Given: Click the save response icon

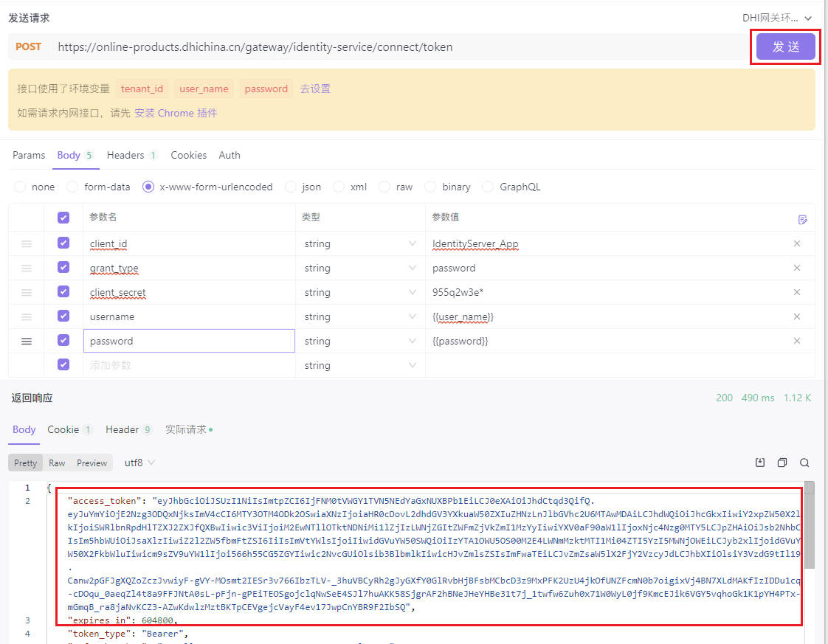Looking at the screenshot, I should pos(760,463).
